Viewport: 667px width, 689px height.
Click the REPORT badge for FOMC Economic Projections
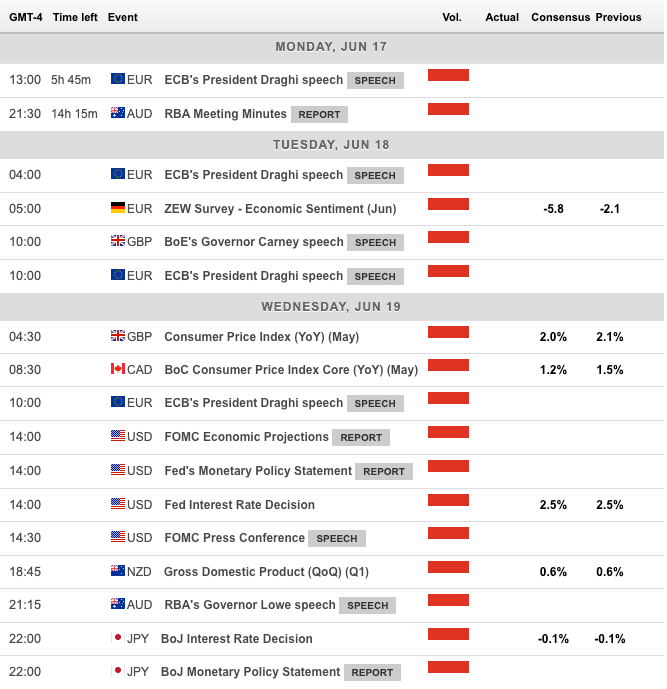click(x=361, y=438)
